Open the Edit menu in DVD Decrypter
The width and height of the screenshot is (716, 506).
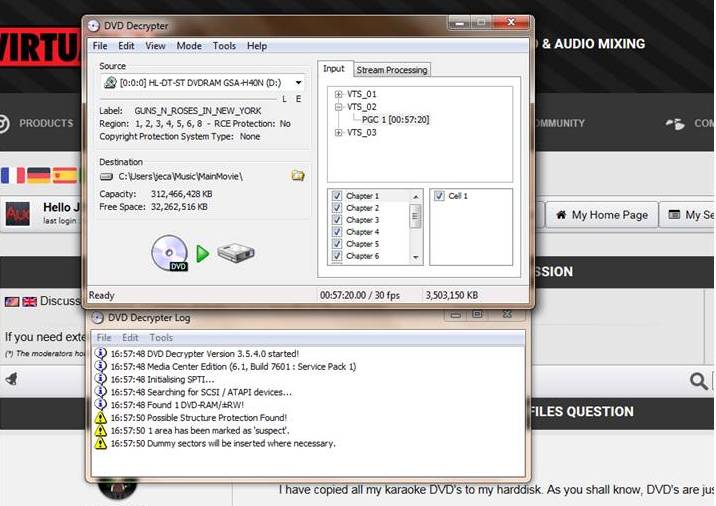pos(126,46)
